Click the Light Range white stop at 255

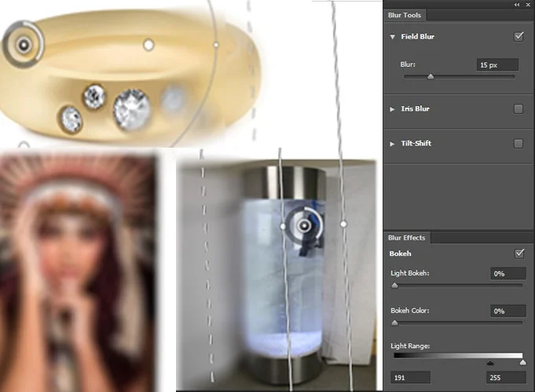coord(522,363)
